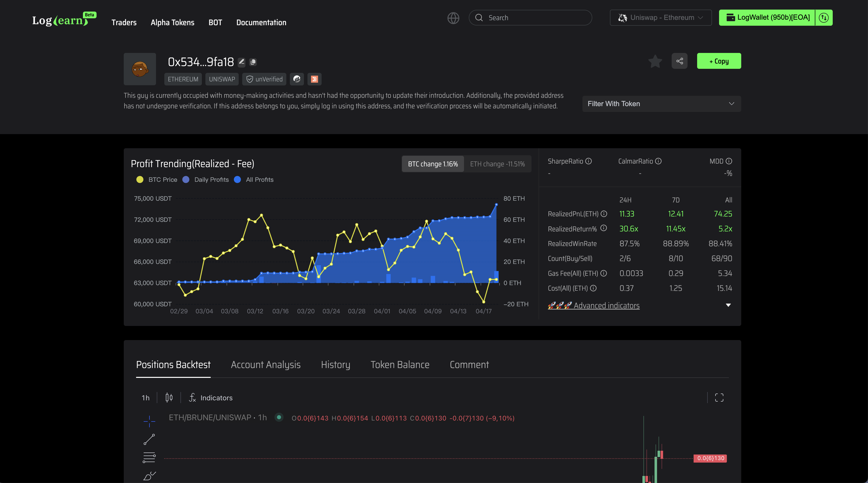
Task: Click the UNISWAP tag
Action: (222, 79)
